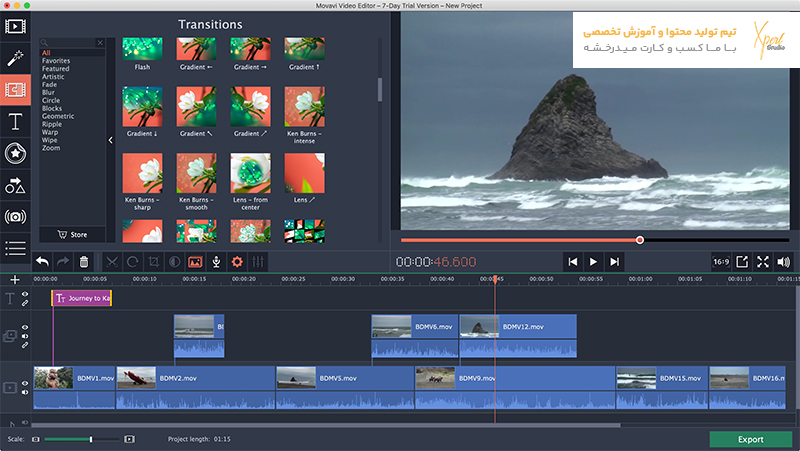Open the Pan and Zoom tab
This screenshot has height=451, width=800.
15,217
